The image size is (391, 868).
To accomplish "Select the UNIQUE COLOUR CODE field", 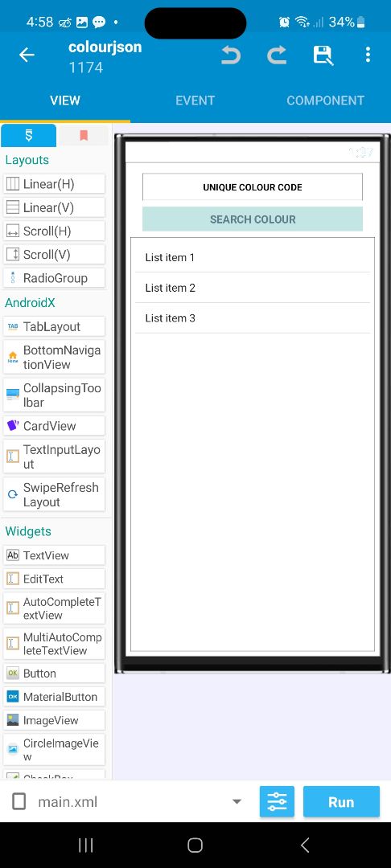I will 253,187.
